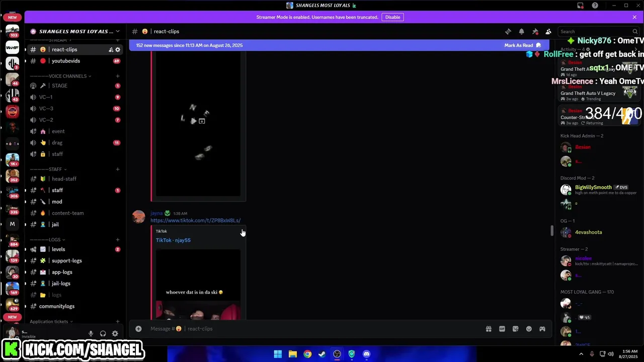Image resolution: width=644 pixels, height=362 pixels.
Task: Open member 4evashoota
Action: click(x=588, y=232)
